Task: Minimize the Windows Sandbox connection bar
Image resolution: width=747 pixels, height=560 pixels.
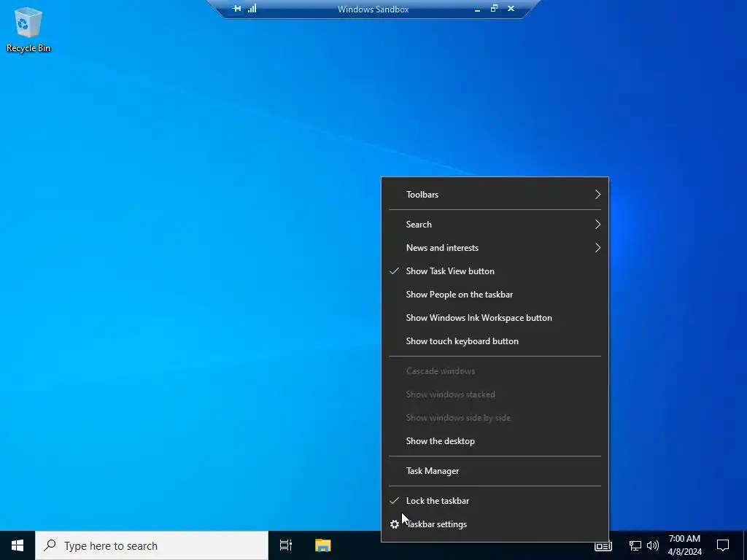Action: point(477,9)
